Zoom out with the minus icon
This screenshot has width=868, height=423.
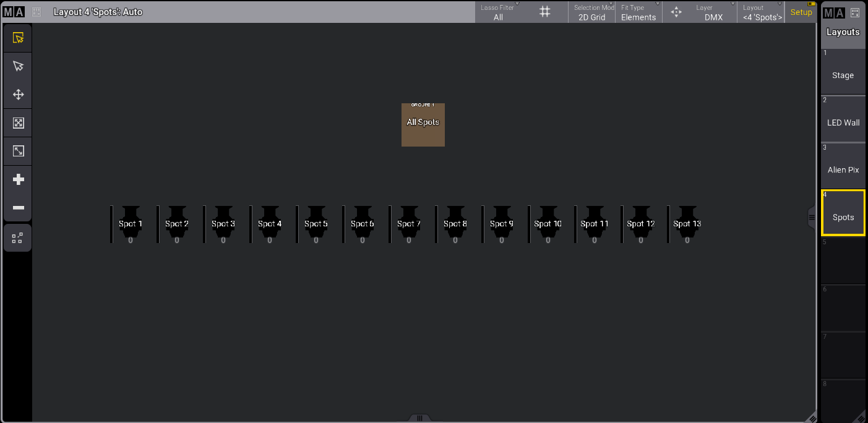tap(18, 208)
